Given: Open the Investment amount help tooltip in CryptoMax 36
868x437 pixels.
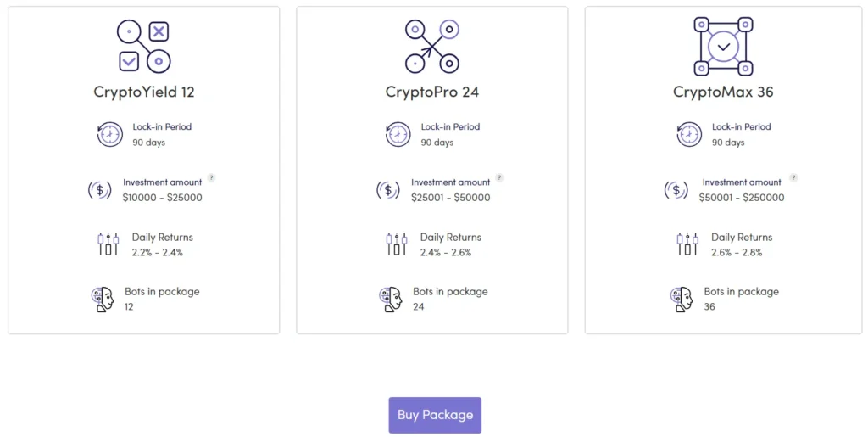Looking at the screenshot, I should tap(793, 178).
